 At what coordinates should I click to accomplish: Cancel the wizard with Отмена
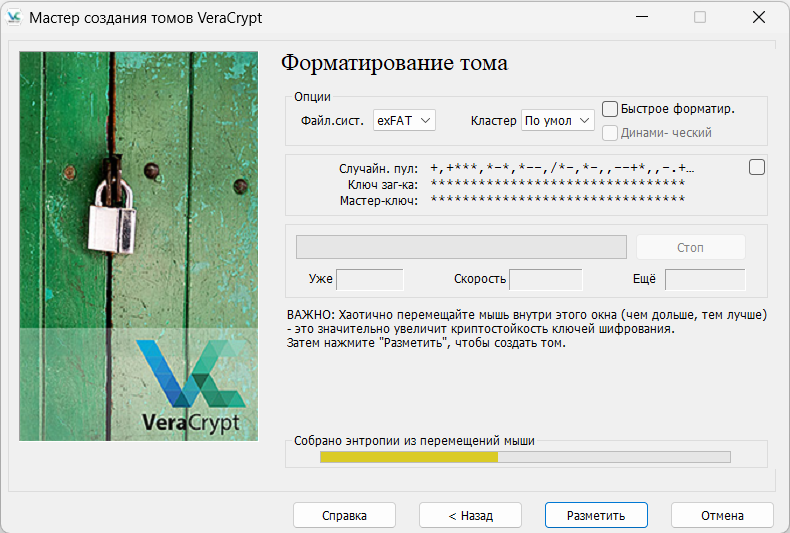tap(722, 515)
